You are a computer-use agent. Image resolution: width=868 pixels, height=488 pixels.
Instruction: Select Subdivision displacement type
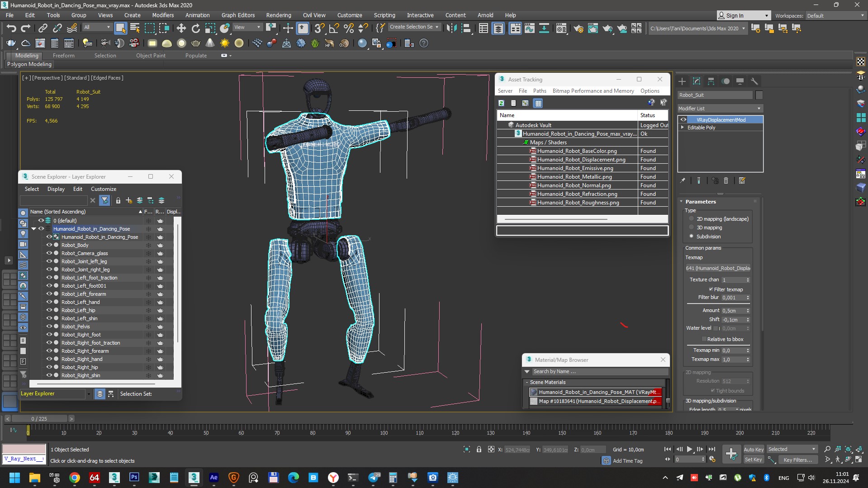[x=691, y=236]
